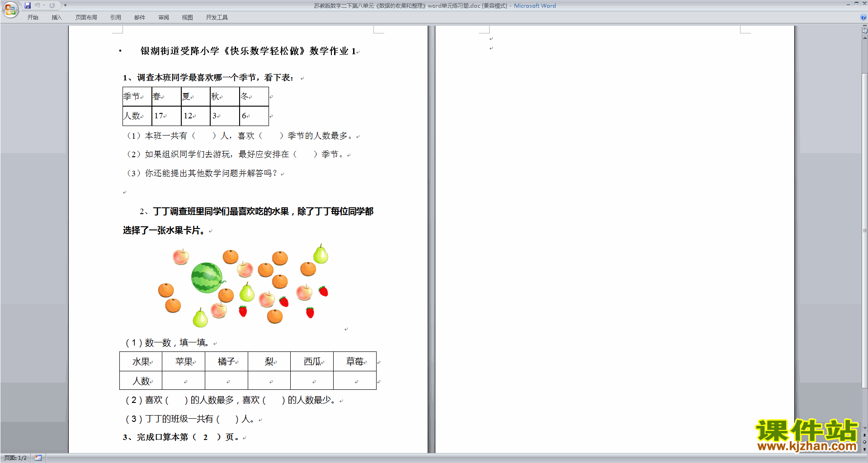Click the 冬 cell in the season table
This screenshot has height=463, width=868.
pyautogui.click(x=254, y=97)
